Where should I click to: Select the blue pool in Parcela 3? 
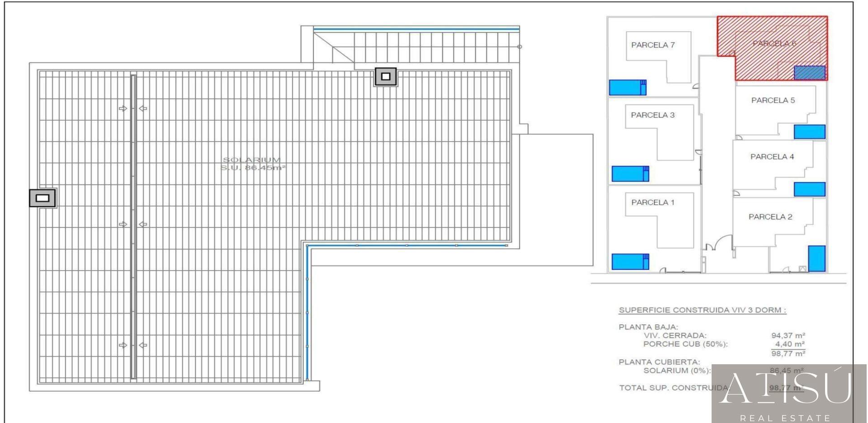click(x=630, y=174)
